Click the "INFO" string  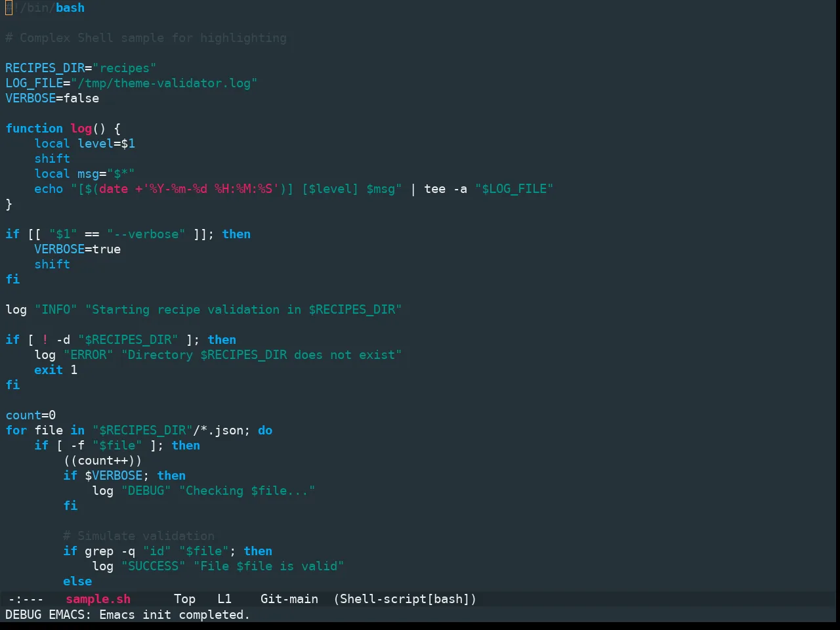56,310
